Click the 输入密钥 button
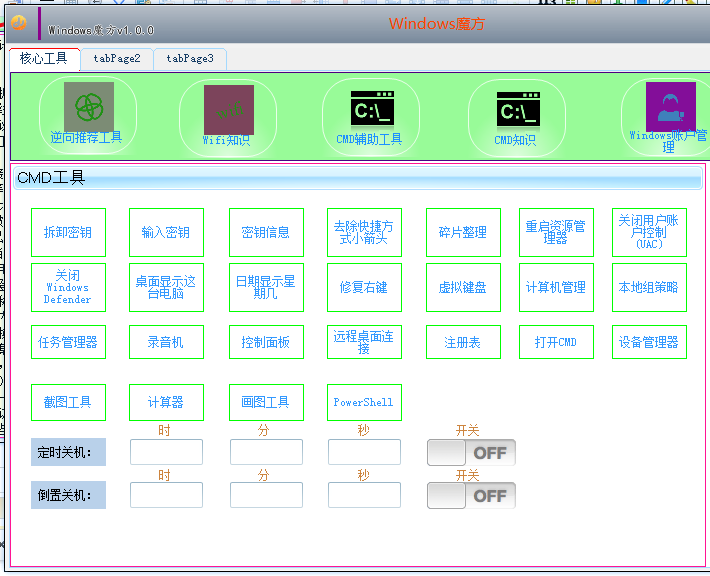 pyautogui.click(x=166, y=232)
